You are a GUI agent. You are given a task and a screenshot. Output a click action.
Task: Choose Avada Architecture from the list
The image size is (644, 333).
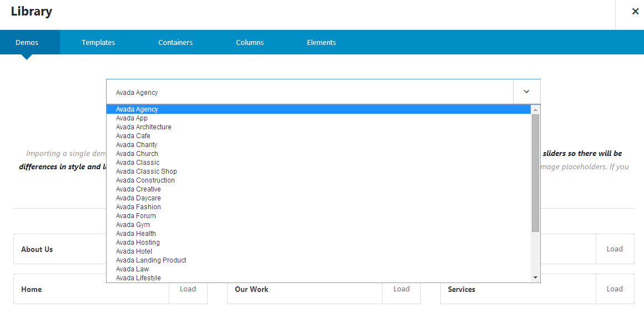click(319, 127)
